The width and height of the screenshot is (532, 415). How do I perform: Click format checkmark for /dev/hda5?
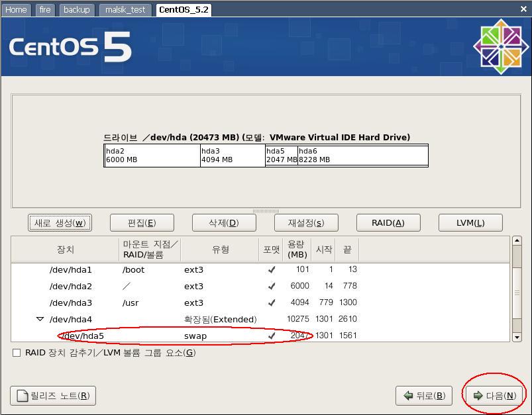[x=272, y=336]
